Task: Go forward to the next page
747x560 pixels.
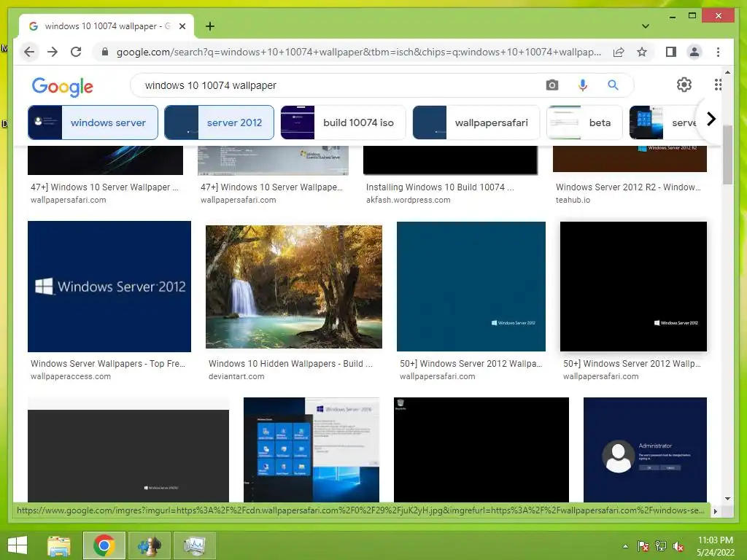Action: point(53,52)
